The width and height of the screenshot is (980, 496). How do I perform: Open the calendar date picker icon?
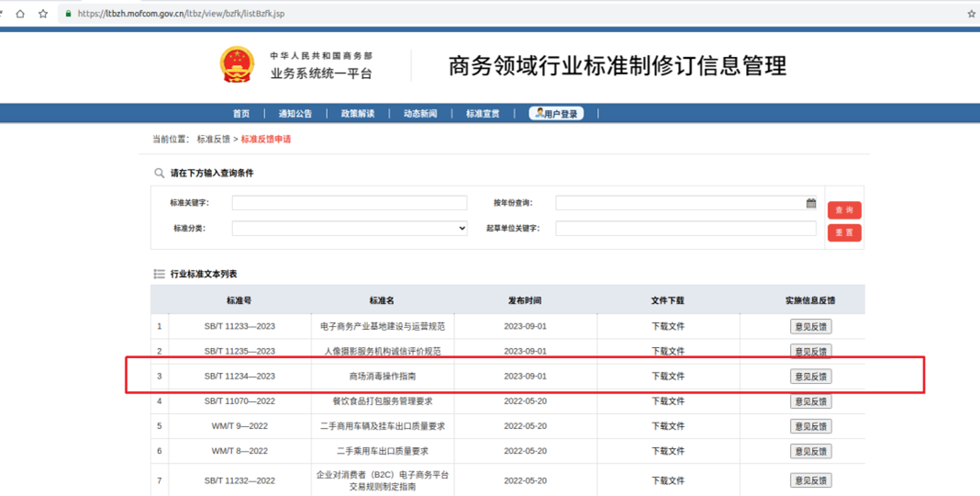click(811, 203)
